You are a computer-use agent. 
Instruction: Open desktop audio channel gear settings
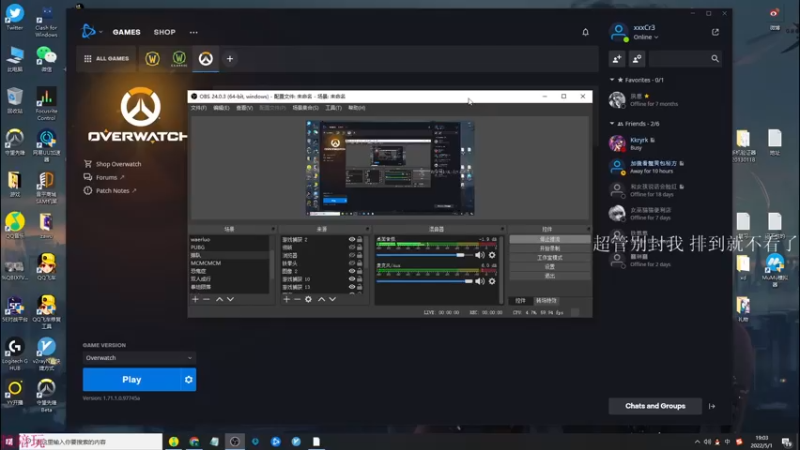[x=492, y=255]
